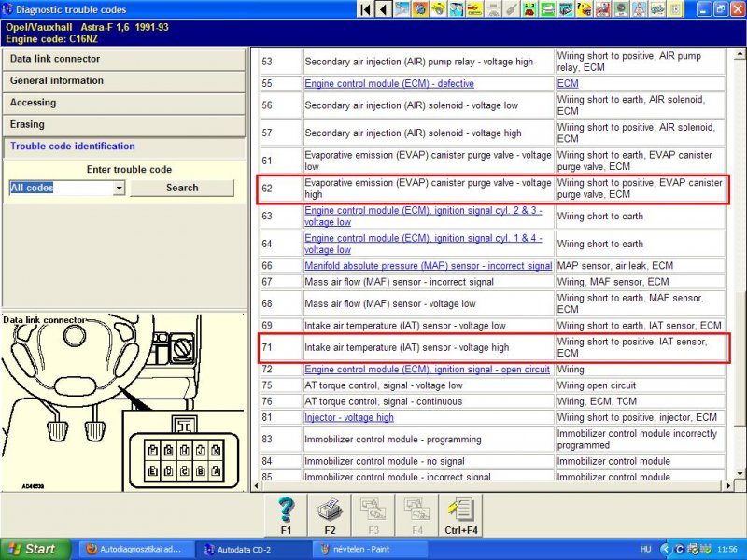Select 'AT torque control, signal - continuous'
747x560 pixels.
[x=384, y=401]
